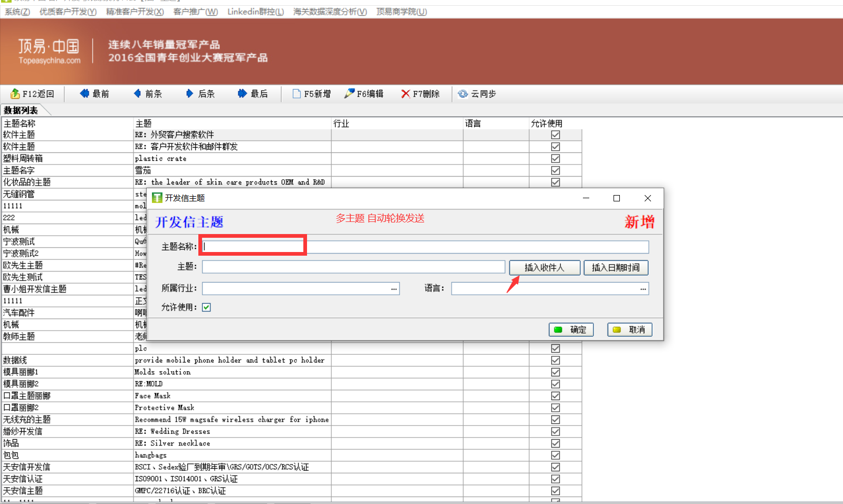The height and width of the screenshot is (504, 843).
Task: Open the 海关数据深度分析 menu
Action: click(x=330, y=12)
